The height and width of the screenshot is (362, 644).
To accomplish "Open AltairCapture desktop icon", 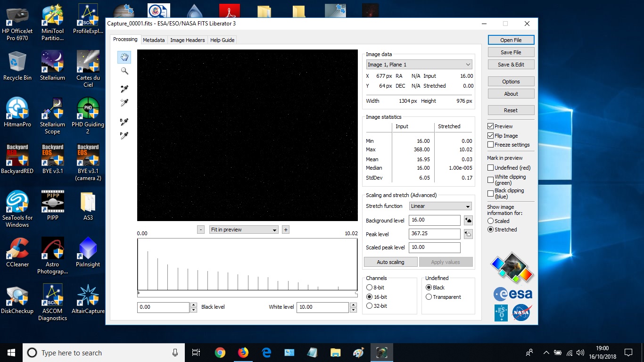I will coord(88,298).
